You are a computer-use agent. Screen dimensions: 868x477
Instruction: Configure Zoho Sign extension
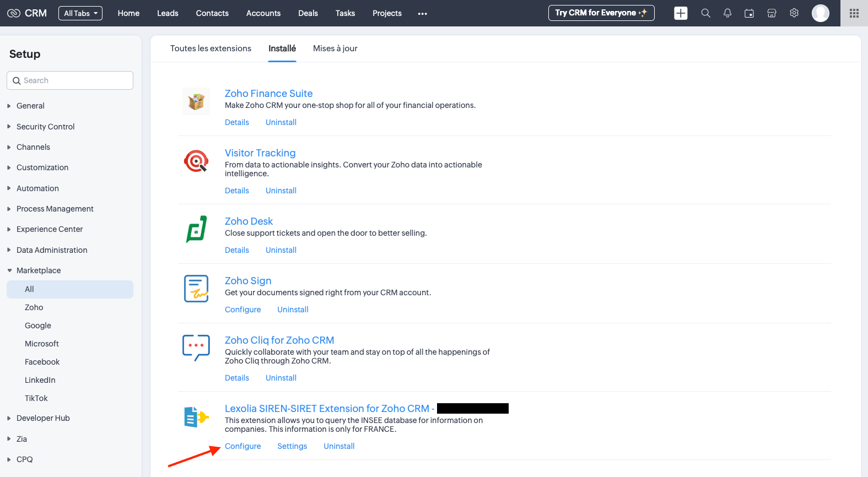[x=243, y=310]
